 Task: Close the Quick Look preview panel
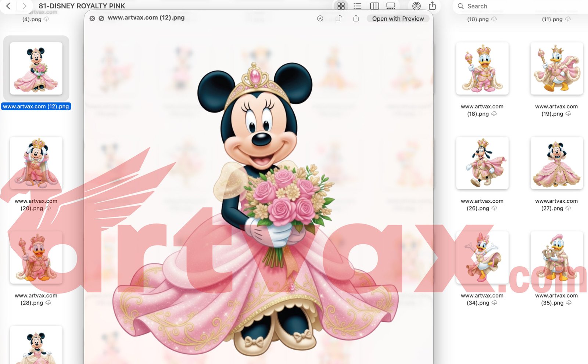tap(92, 18)
